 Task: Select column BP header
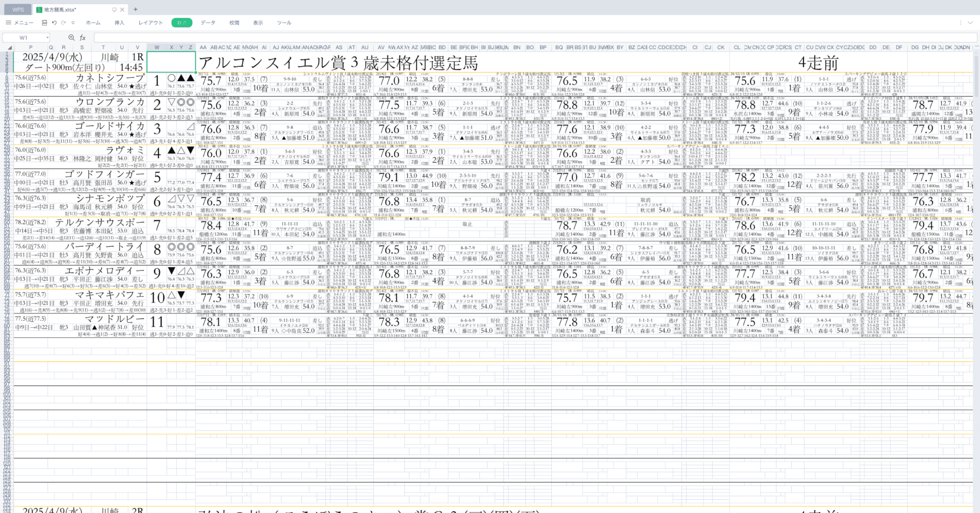click(543, 47)
